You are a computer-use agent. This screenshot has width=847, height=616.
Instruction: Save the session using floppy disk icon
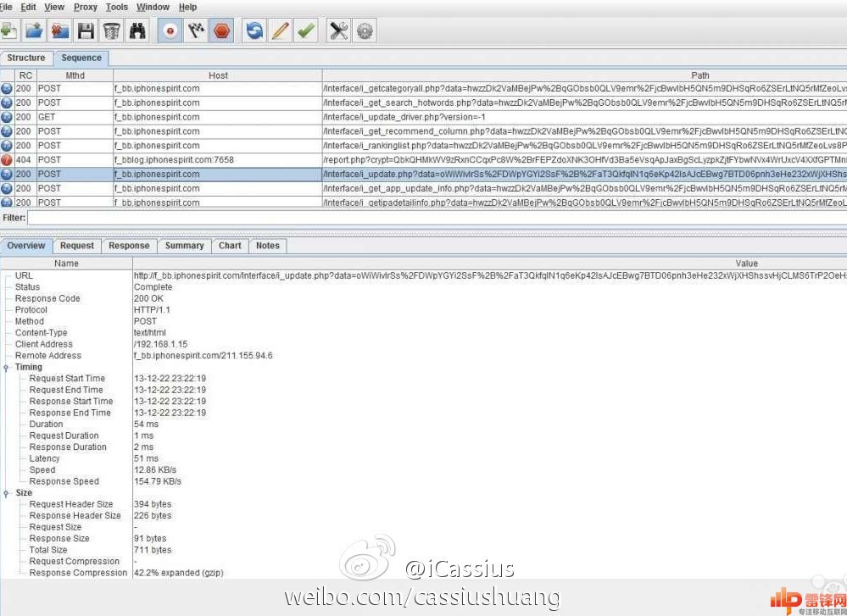85,31
